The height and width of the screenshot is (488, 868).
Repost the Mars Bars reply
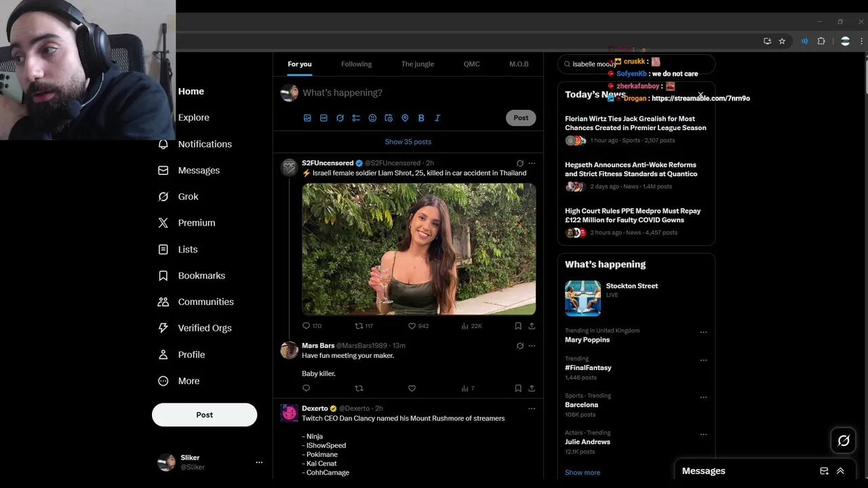point(359,388)
